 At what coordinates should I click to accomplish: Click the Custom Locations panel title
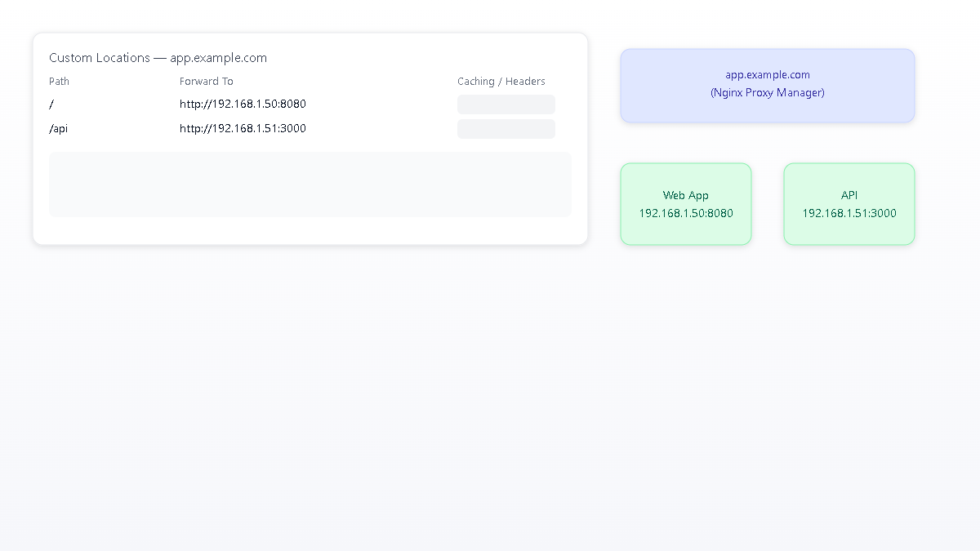point(158,57)
